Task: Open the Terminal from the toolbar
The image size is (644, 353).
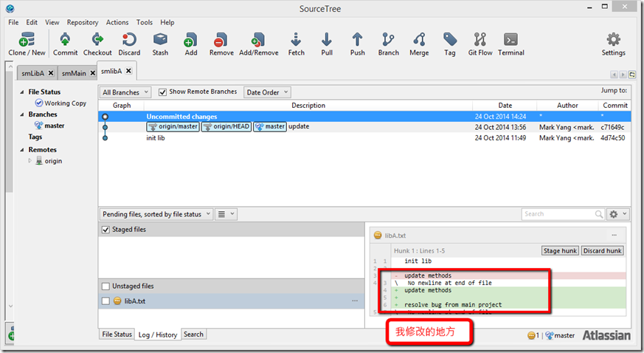Action: coord(511,44)
